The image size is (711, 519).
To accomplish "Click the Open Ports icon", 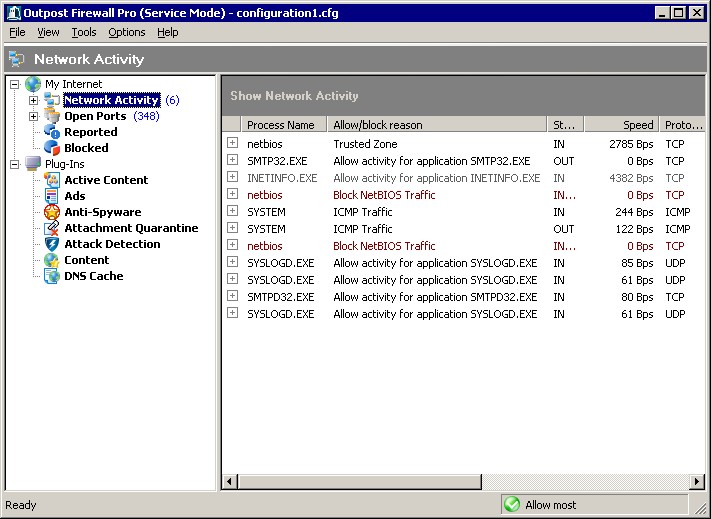I will [x=52, y=116].
